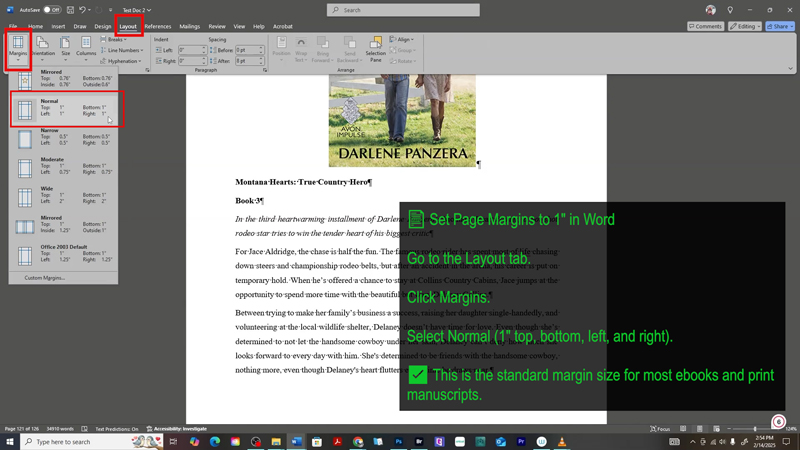The height and width of the screenshot is (450, 800).
Task: Click the Undo arrow icon
Action: (x=82, y=10)
